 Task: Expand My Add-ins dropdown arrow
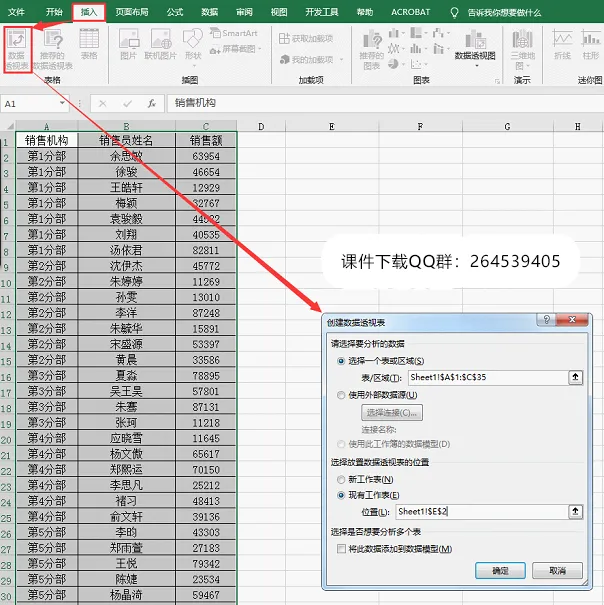(x=342, y=59)
